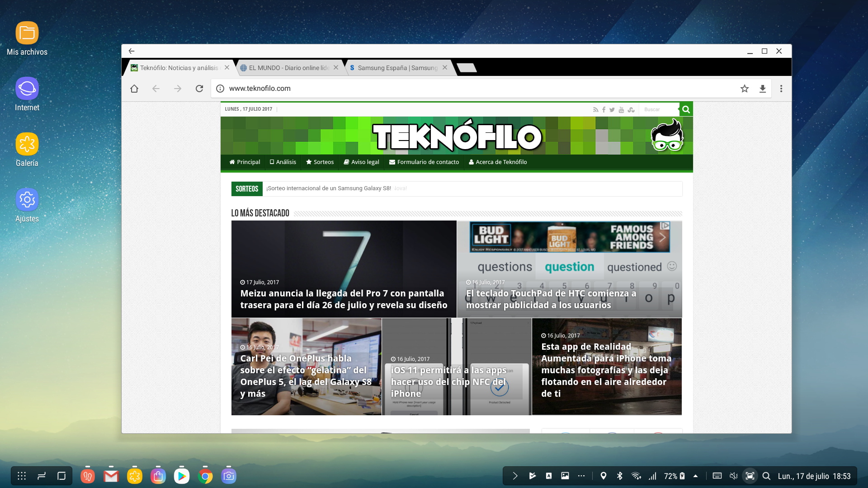Open the camera app in taskbar
868x488 pixels.
click(229, 476)
